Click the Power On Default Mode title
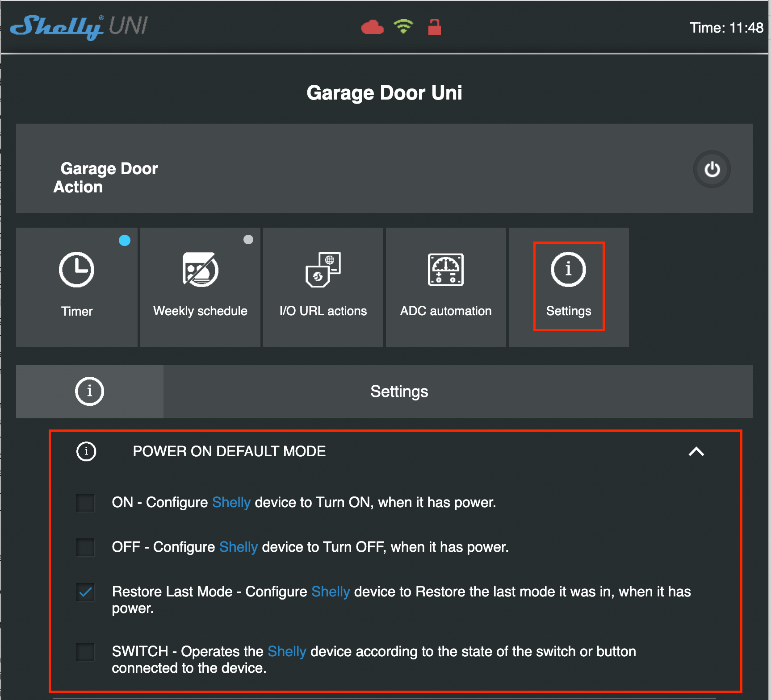The height and width of the screenshot is (700, 771). pyautogui.click(x=229, y=451)
